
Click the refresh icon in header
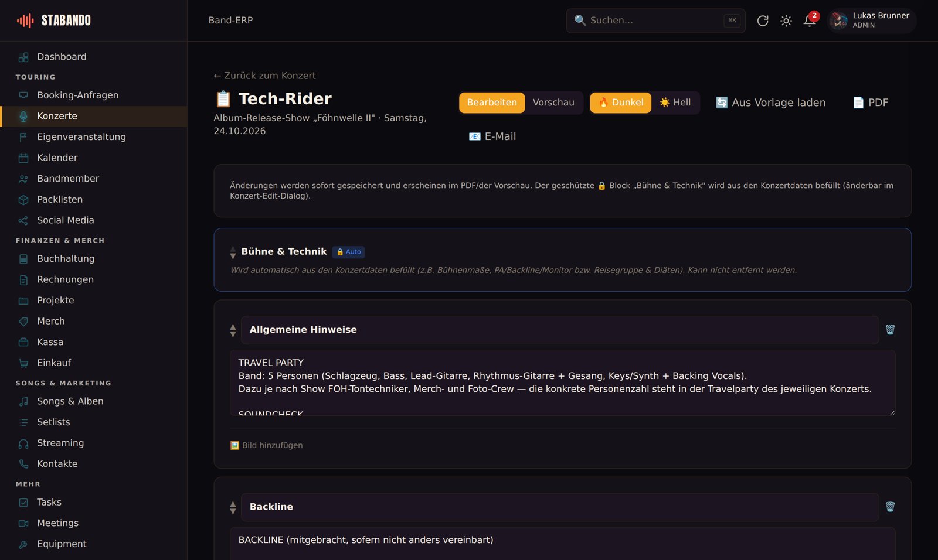[x=762, y=21]
